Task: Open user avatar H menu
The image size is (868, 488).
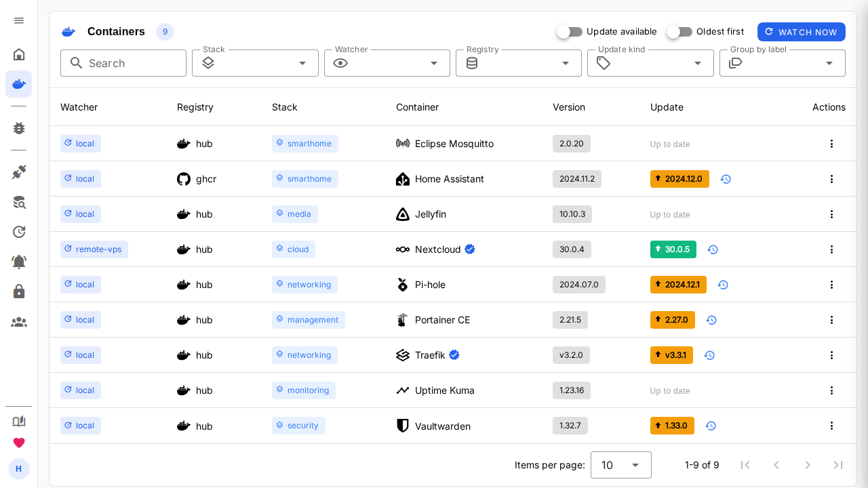Action: tap(19, 469)
